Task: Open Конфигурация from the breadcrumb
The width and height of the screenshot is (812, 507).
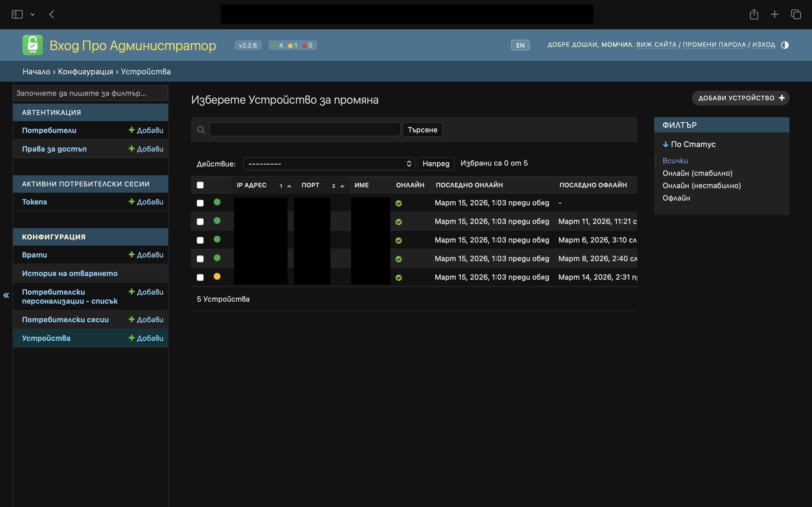Action: (x=85, y=72)
